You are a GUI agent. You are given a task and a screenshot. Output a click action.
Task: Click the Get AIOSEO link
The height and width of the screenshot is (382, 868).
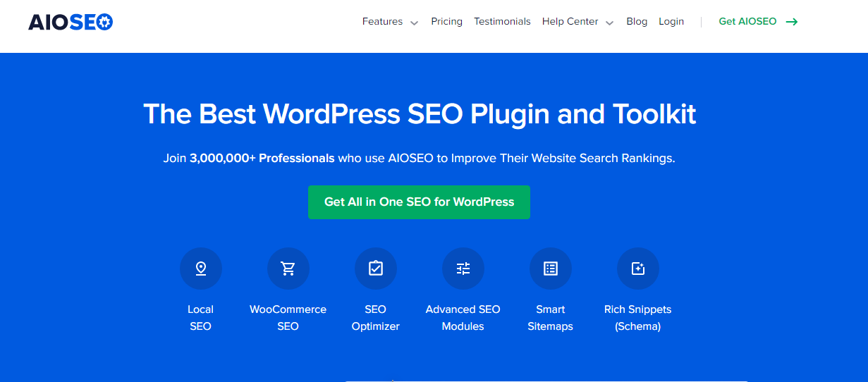pos(747,21)
